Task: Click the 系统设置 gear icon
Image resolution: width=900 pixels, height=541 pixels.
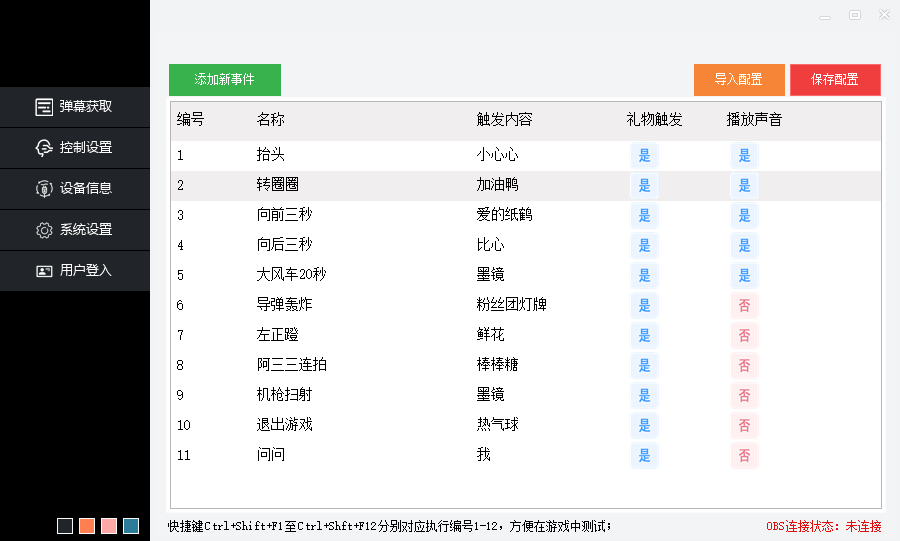Action: (44, 230)
